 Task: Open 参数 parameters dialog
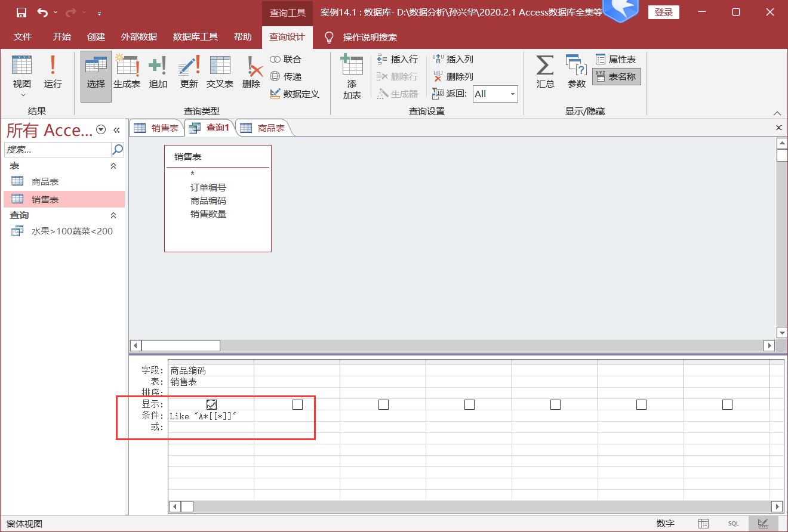pyautogui.click(x=576, y=73)
